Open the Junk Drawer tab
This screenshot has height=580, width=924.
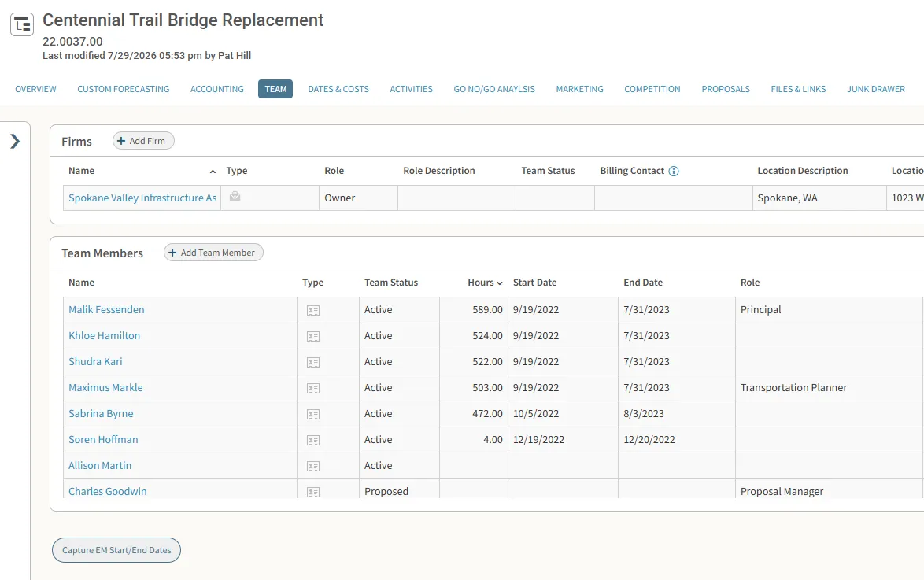(x=876, y=89)
